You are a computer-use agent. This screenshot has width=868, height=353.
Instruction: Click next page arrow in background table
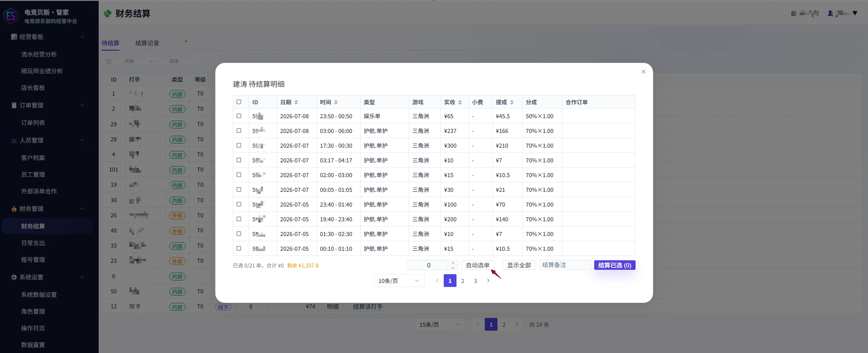tap(517, 324)
